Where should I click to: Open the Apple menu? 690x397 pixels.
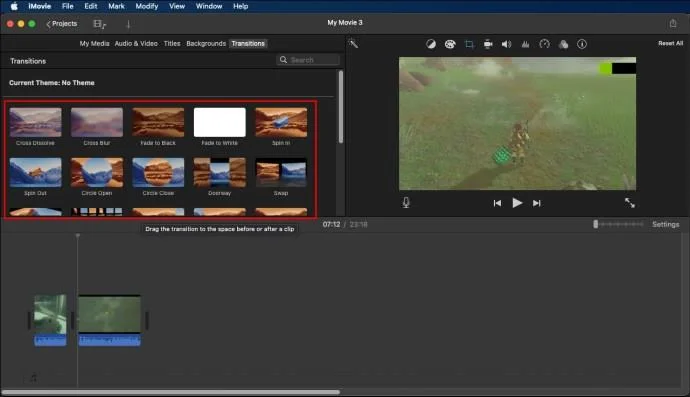14,6
